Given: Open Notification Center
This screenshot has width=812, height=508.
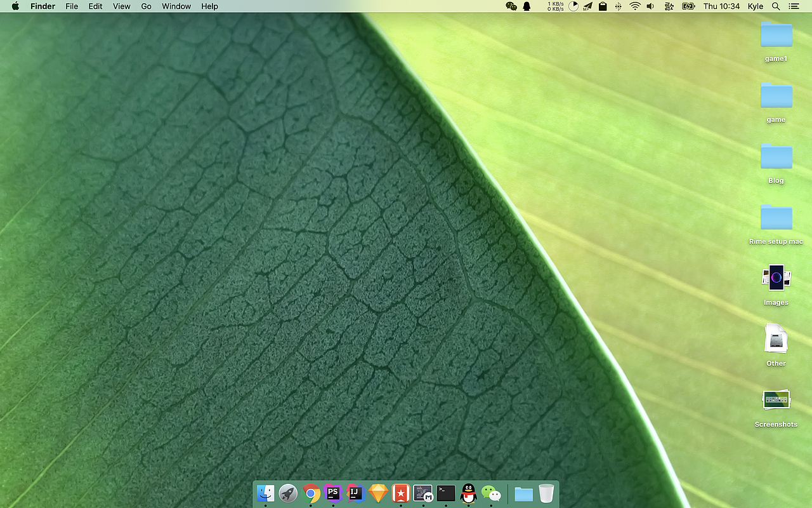Looking at the screenshot, I should coord(794,6).
